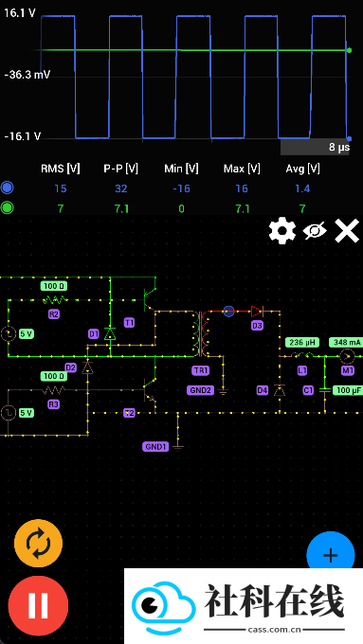Click the 100 Ω label above R3
The height and width of the screenshot is (644, 363).
(54, 376)
